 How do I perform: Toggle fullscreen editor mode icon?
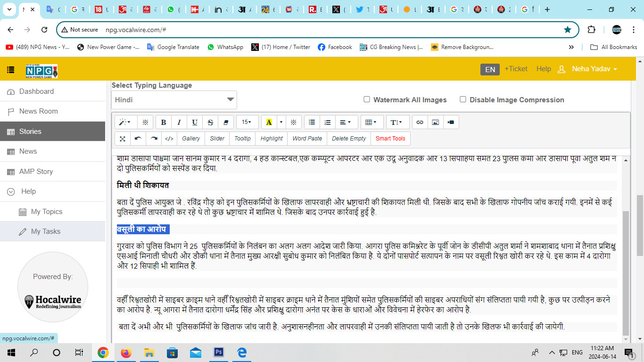[x=123, y=139]
